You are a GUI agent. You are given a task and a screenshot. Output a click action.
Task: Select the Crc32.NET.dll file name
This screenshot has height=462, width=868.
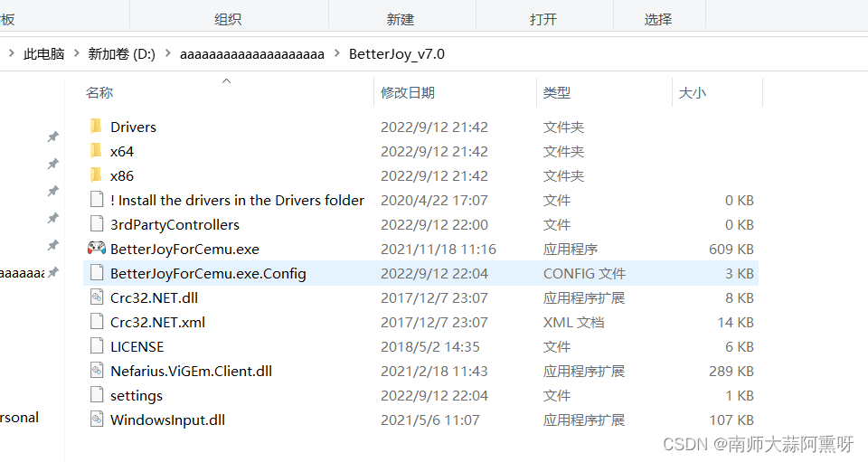pos(154,297)
